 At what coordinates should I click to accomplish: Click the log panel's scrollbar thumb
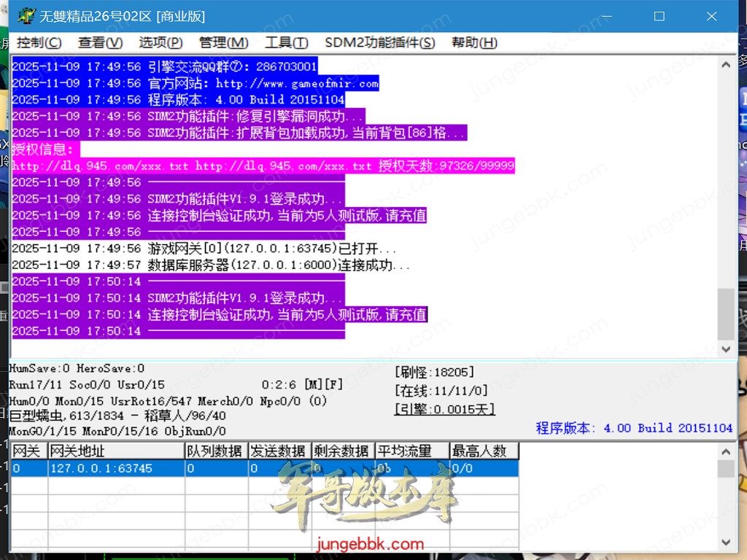pyautogui.click(x=726, y=314)
